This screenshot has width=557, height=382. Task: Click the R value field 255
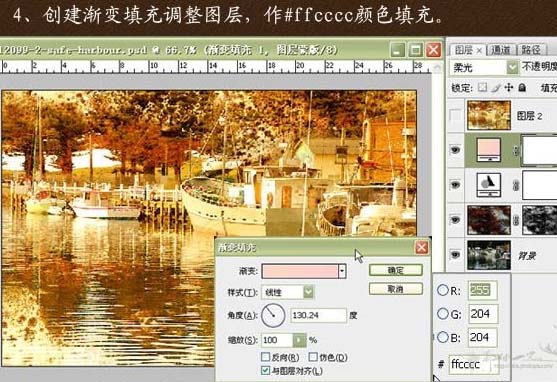482,290
